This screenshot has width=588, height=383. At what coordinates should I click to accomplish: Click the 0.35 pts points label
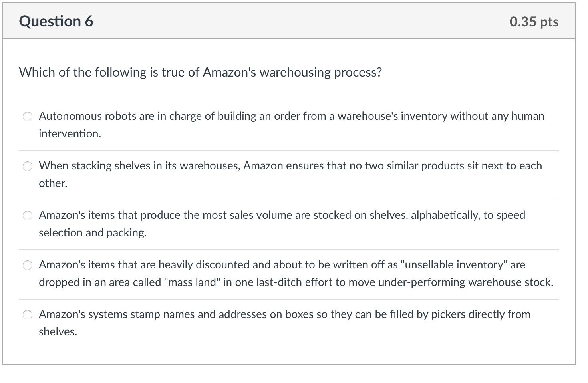point(534,22)
